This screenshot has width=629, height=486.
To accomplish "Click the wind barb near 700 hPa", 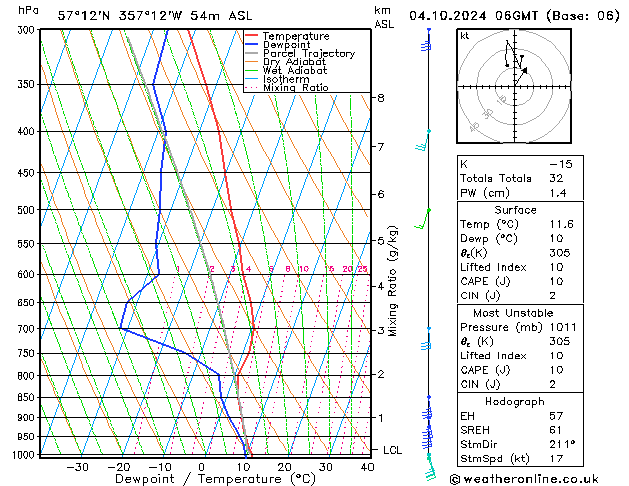I will [426, 339].
